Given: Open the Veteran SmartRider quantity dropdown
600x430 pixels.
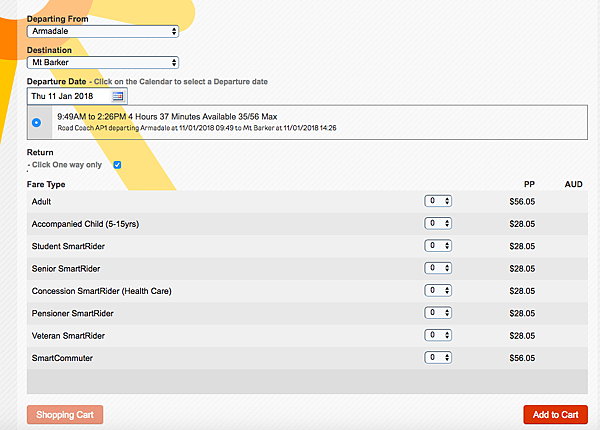Looking at the screenshot, I should 438,335.
